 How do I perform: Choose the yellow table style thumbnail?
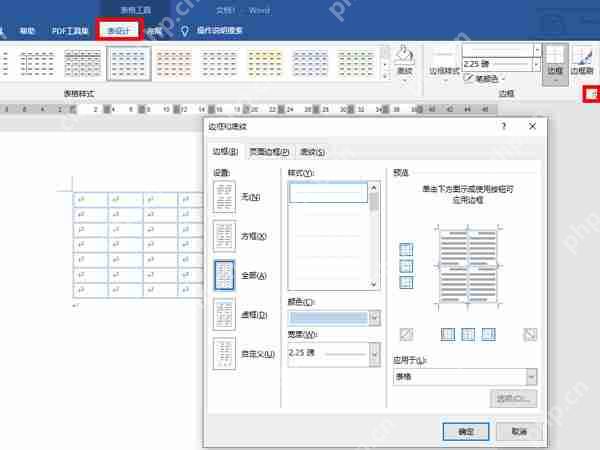pyautogui.click(x=265, y=64)
